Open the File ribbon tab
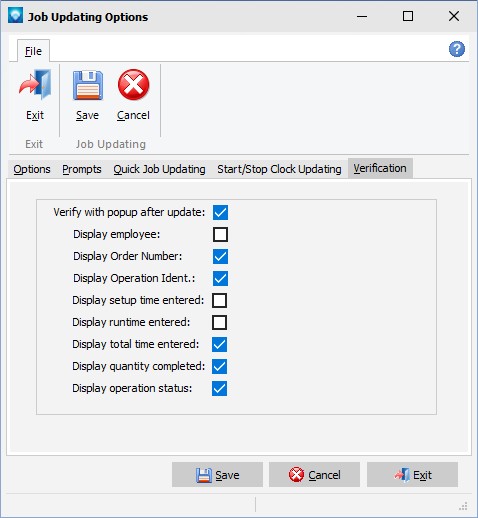This screenshot has width=478, height=518. (x=33, y=51)
